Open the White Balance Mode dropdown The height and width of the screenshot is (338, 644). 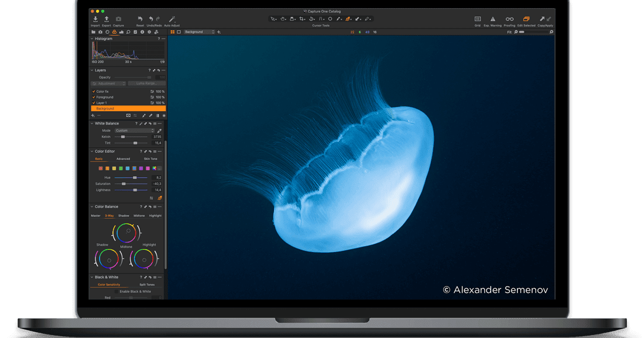click(134, 130)
